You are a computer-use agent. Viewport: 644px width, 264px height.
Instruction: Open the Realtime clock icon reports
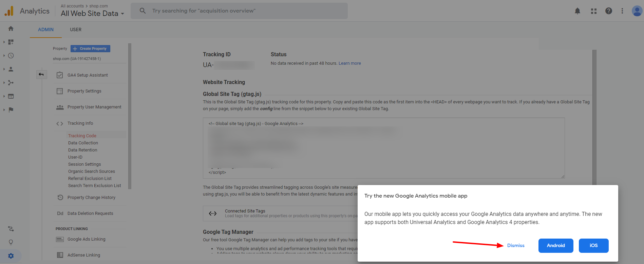click(11, 56)
